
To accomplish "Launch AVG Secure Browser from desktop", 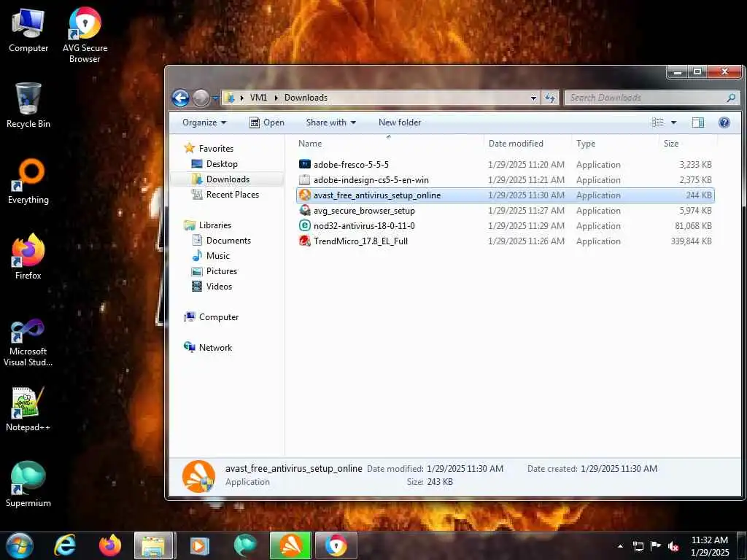I will [x=85, y=35].
